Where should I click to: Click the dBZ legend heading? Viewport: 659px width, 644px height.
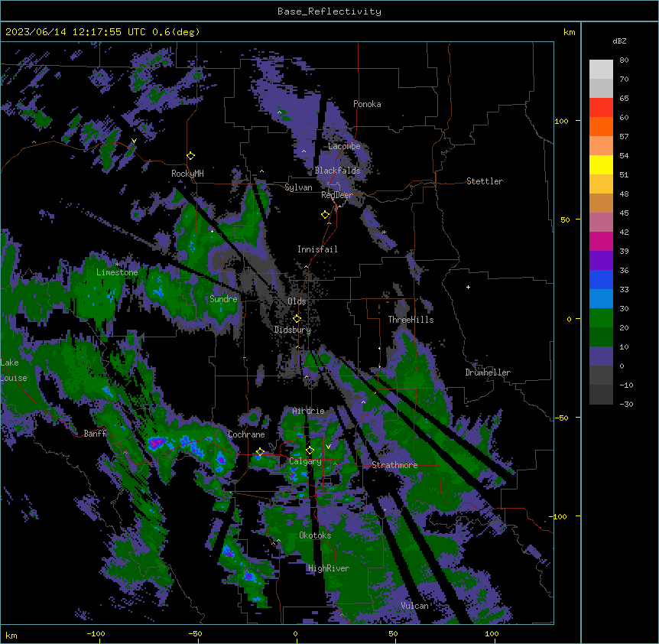coord(619,41)
